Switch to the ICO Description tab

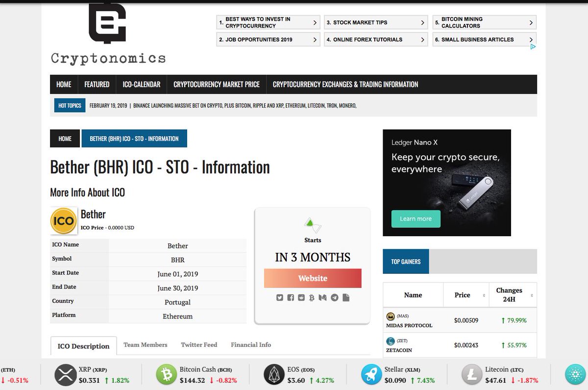(83, 346)
